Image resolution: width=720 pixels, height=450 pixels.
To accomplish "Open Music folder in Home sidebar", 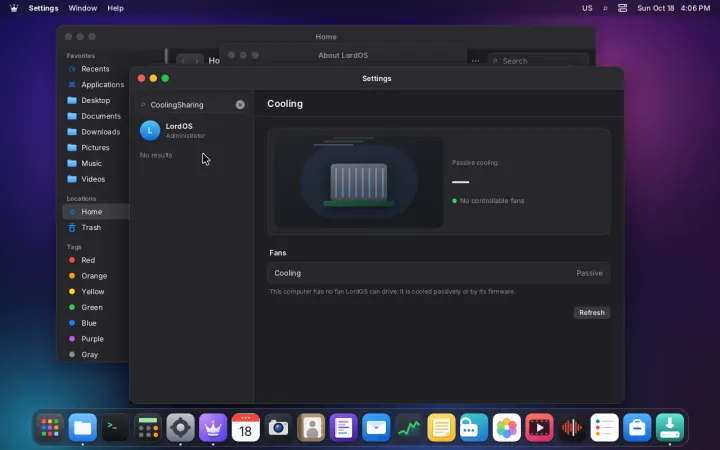I will click(91, 163).
